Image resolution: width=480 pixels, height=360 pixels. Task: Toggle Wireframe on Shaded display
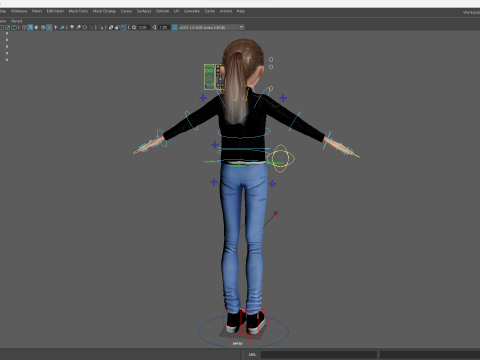click(43, 27)
